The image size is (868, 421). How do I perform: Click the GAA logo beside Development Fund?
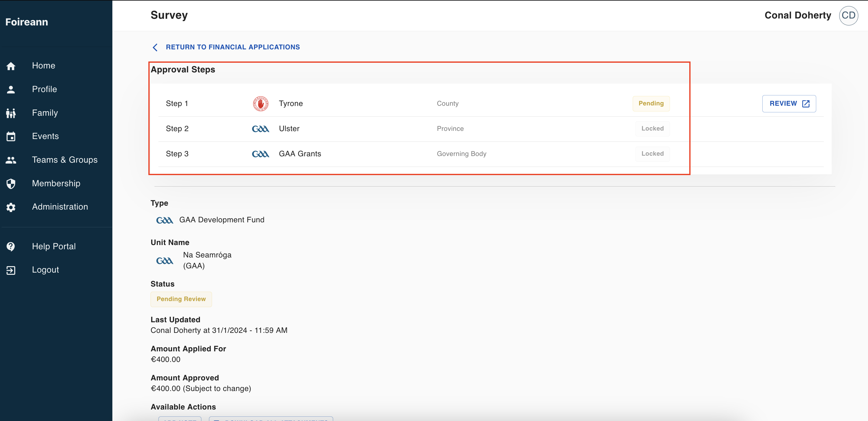coord(164,220)
